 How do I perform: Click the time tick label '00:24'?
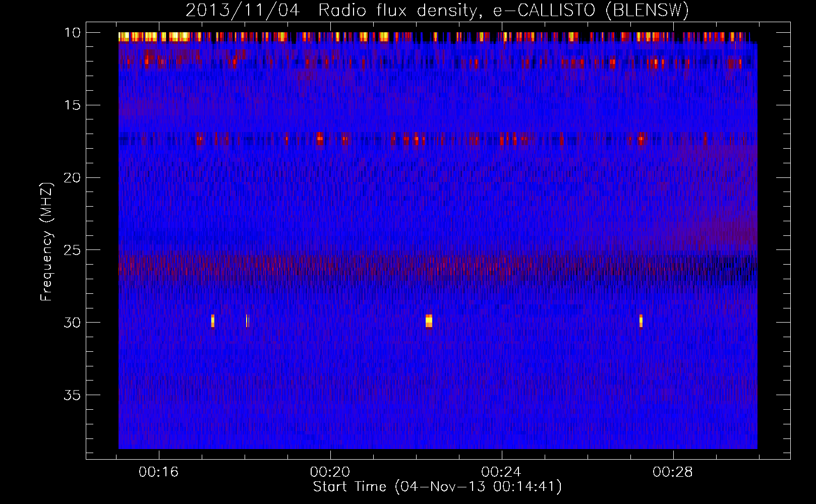[502, 472]
